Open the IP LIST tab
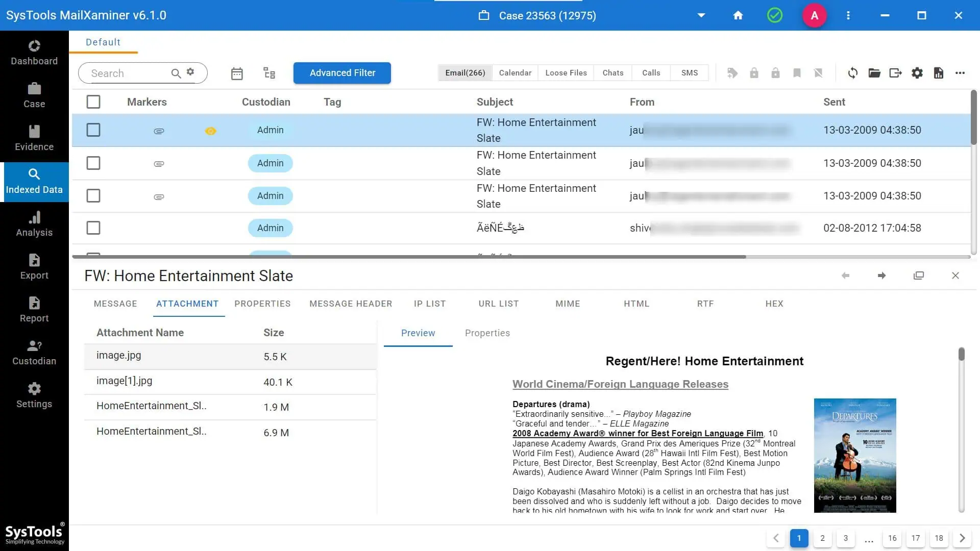The height and width of the screenshot is (551, 980). [x=430, y=304]
